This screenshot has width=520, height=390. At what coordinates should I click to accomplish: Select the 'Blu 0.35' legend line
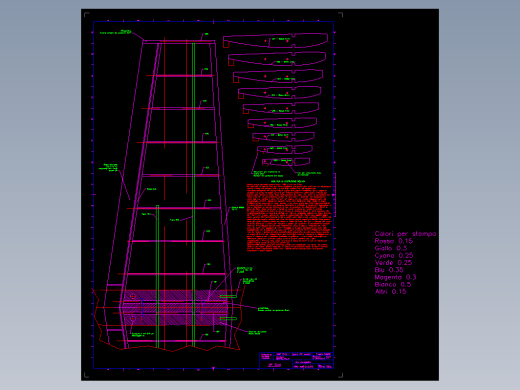coord(389,270)
